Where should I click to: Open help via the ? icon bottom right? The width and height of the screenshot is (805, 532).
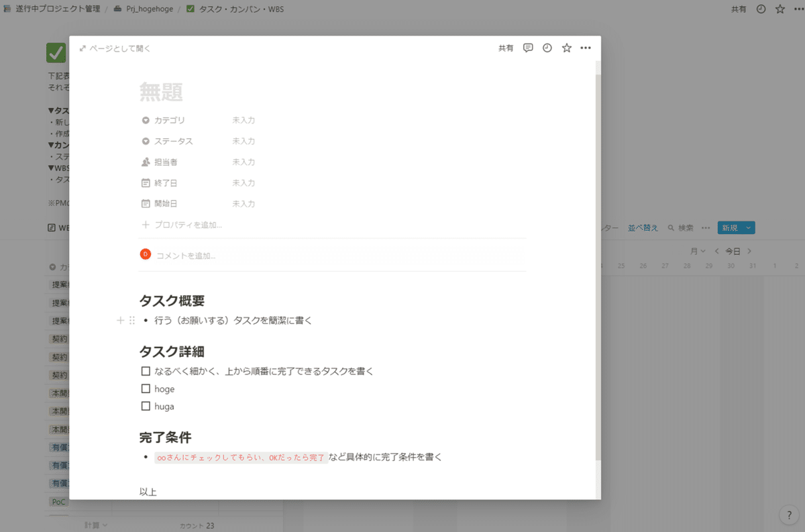(x=788, y=515)
